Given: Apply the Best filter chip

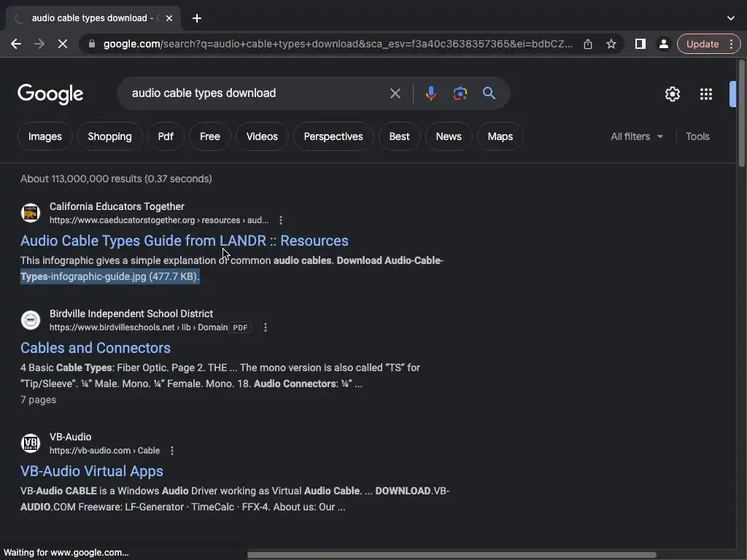Looking at the screenshot, I should (399, 136).
